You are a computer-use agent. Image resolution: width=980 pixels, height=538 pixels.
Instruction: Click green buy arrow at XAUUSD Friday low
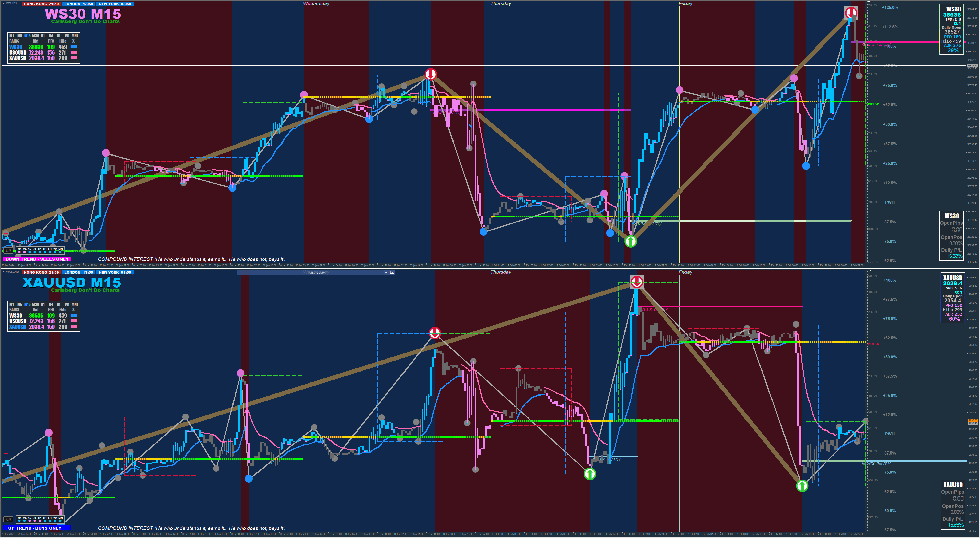point(802,486)
